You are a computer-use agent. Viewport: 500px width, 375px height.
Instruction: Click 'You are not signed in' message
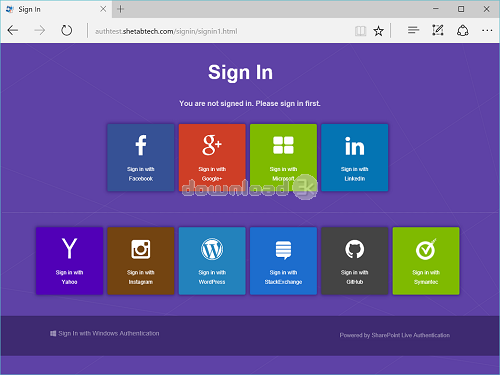pos(250,104)
